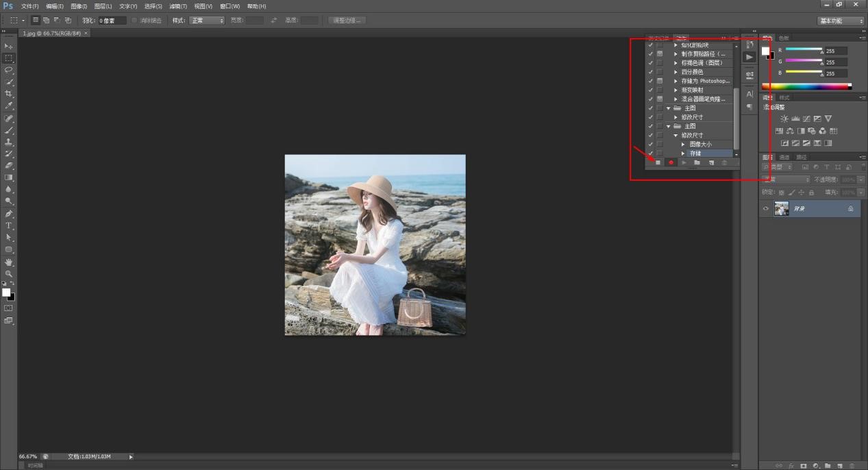This screenshot has height=470, width=868.
Task: Open the 滤镜(T) menu
Action: point(178,6)
